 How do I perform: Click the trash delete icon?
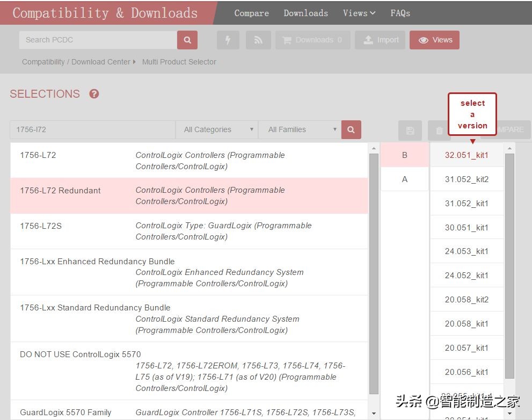439,131
